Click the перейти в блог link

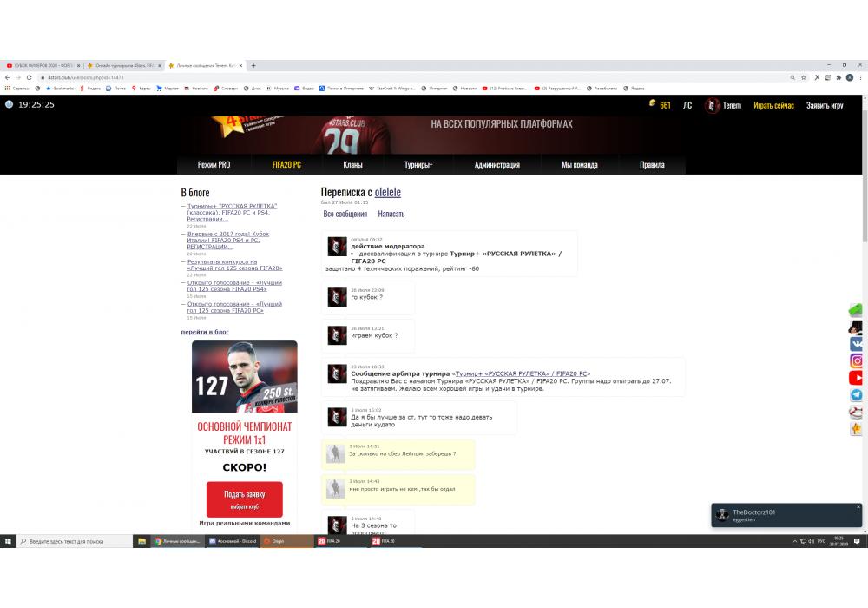coord(205,332)
